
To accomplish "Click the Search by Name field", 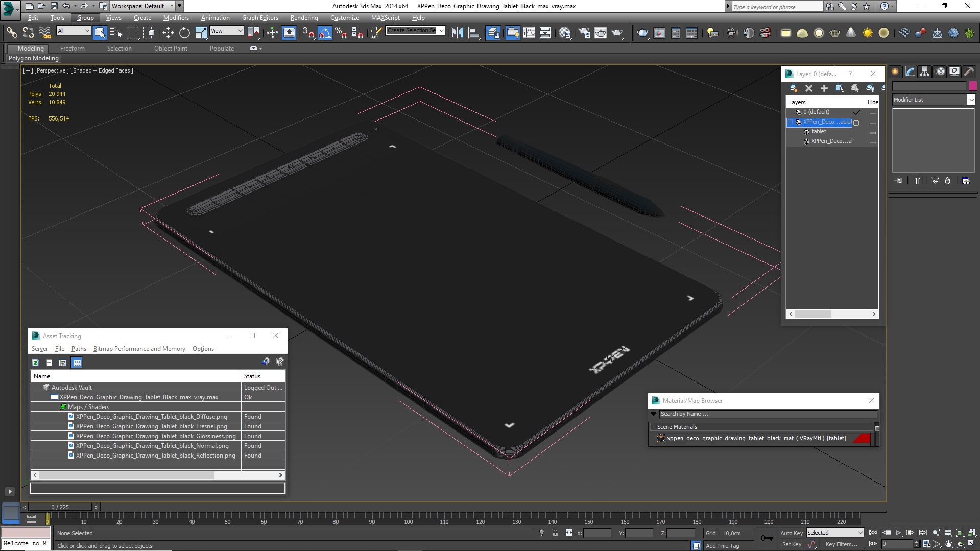I will 768,414.
